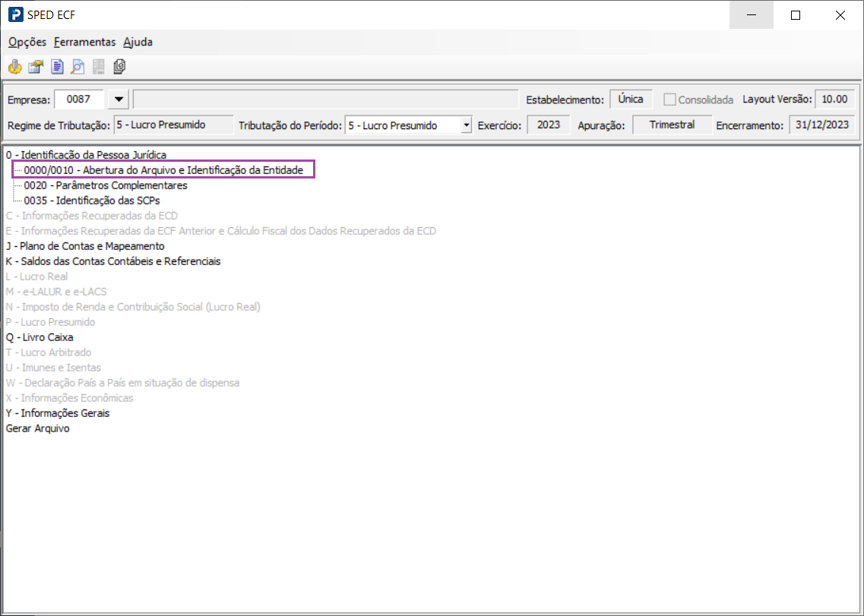Open the Ferramentas menu
The image size is (864, 616).
tap(85, 42)
